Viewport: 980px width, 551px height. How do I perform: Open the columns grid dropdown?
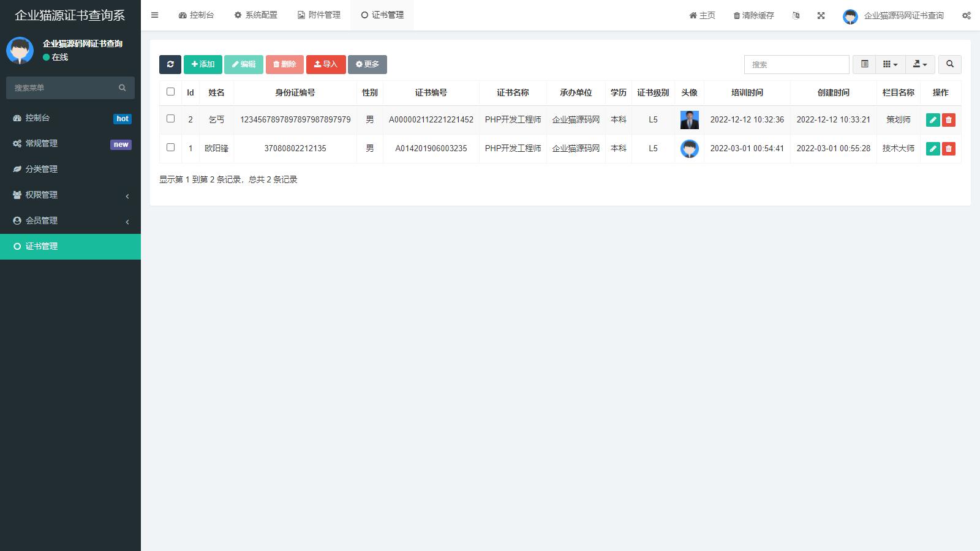point(890,64)
